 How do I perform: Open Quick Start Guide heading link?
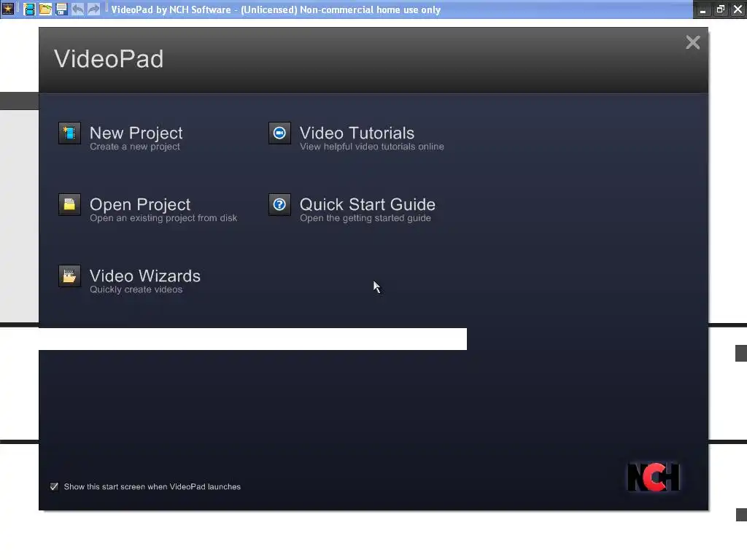[x=368, y=204]
